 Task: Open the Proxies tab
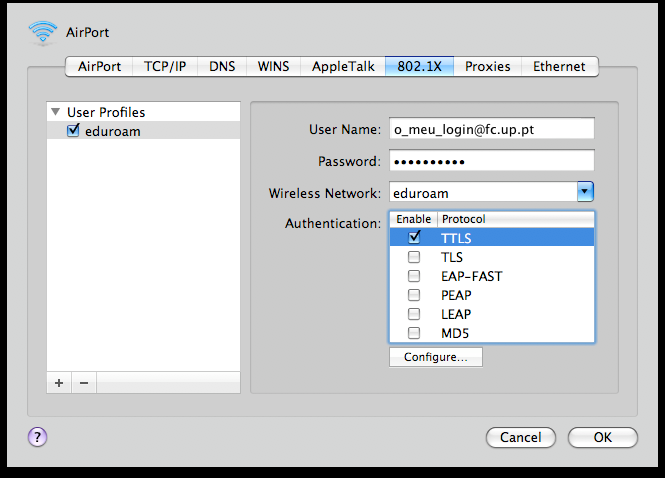(x=487, y=67)
